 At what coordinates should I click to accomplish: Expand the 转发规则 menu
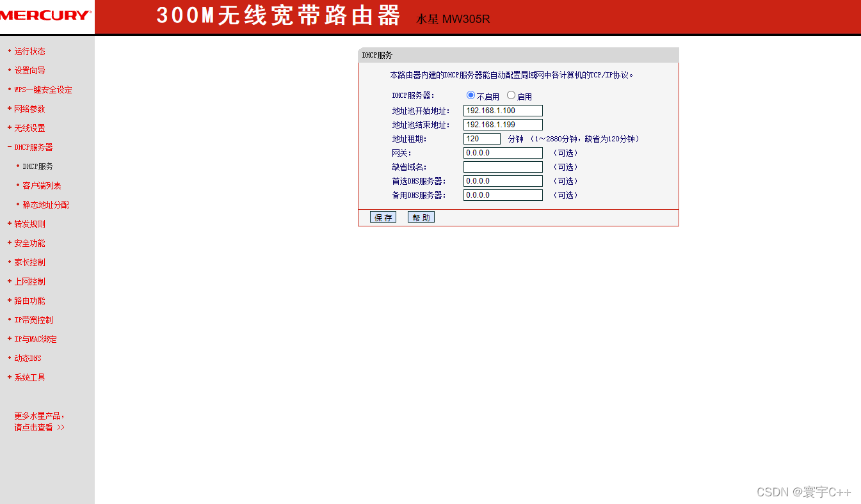point(29,224)
